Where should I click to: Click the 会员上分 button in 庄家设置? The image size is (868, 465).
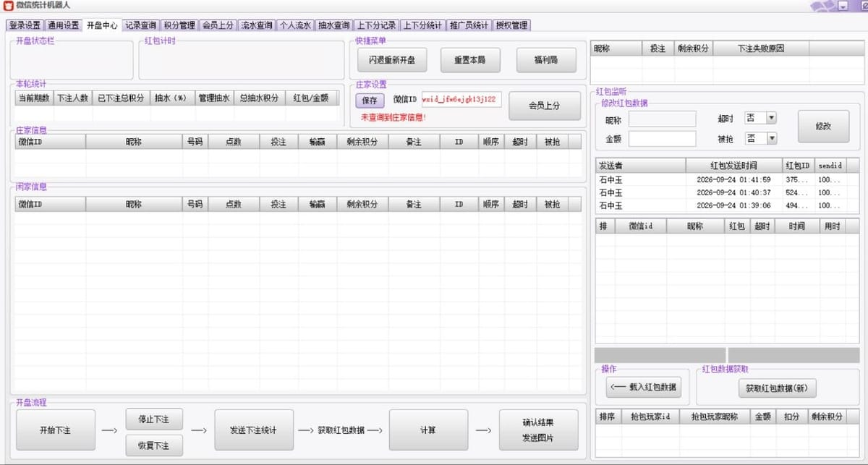[x=544, y=106]
